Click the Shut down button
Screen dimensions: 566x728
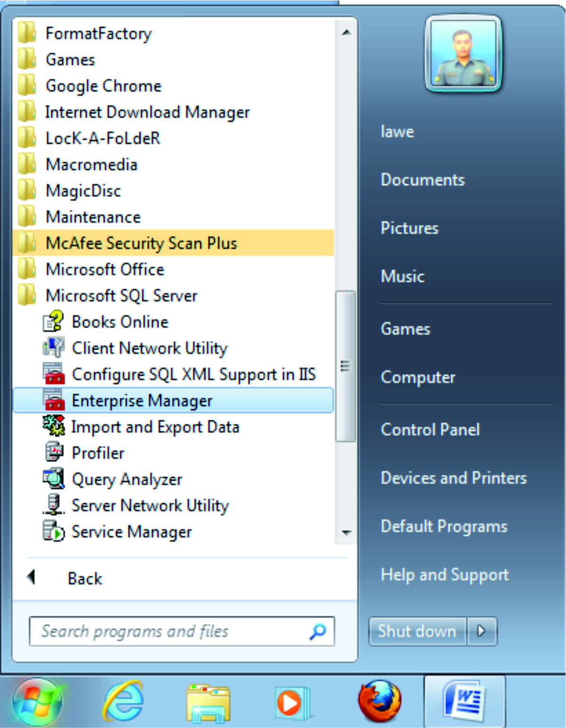417,631
